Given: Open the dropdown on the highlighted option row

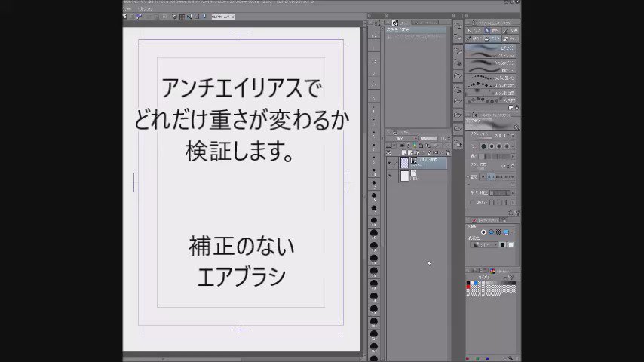Looking at the screenshot, I should (x=513, y=176).
